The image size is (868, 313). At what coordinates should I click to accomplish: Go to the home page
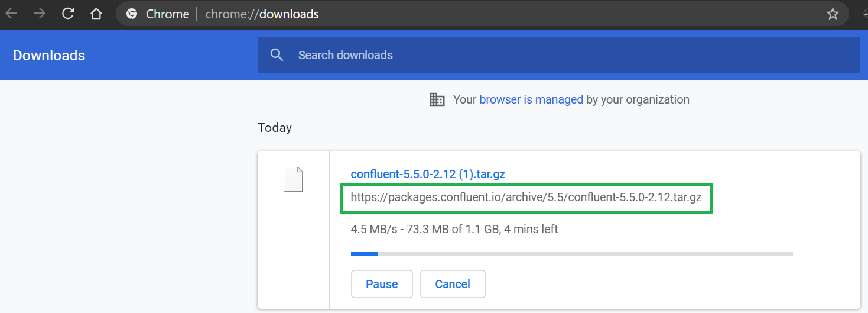(x=96, y=14)
